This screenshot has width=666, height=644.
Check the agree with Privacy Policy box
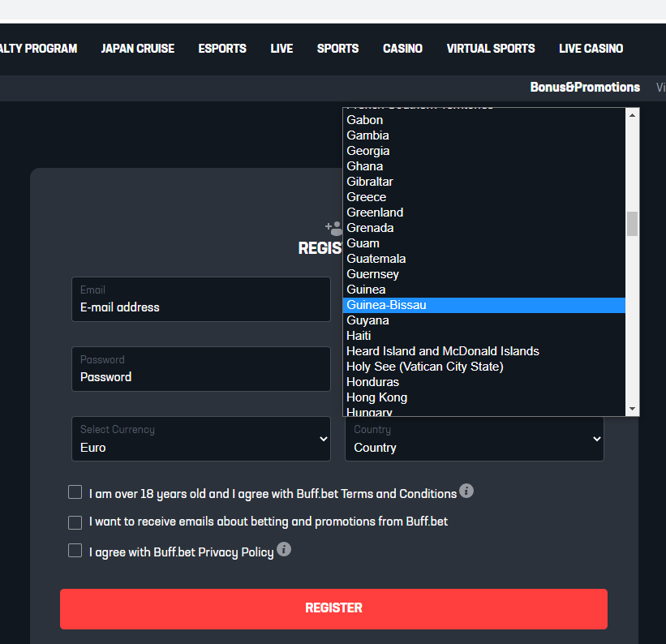[x=75, y=551]
